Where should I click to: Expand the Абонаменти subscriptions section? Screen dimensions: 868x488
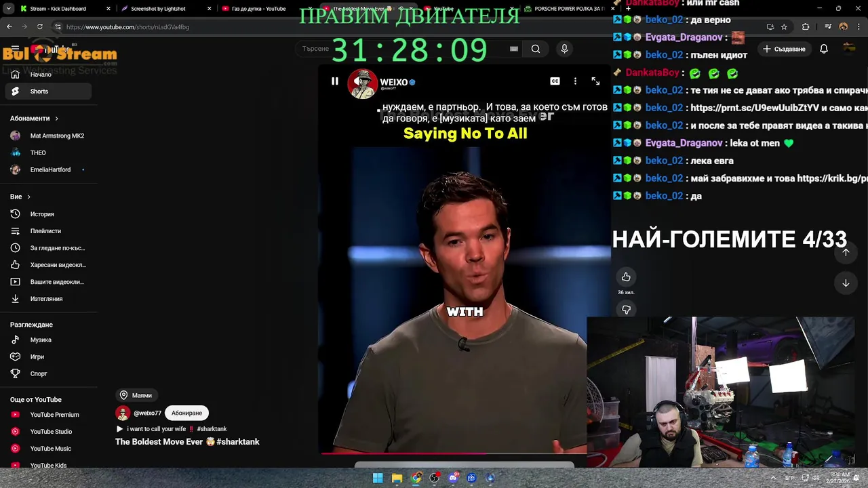coord(35,119)
